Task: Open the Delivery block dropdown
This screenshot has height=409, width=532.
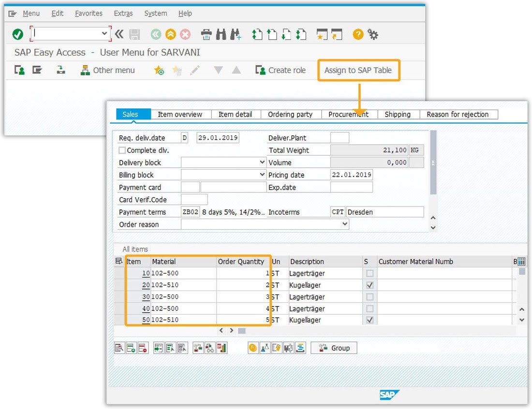Action: pyautogui.click(x=262, y=162)
